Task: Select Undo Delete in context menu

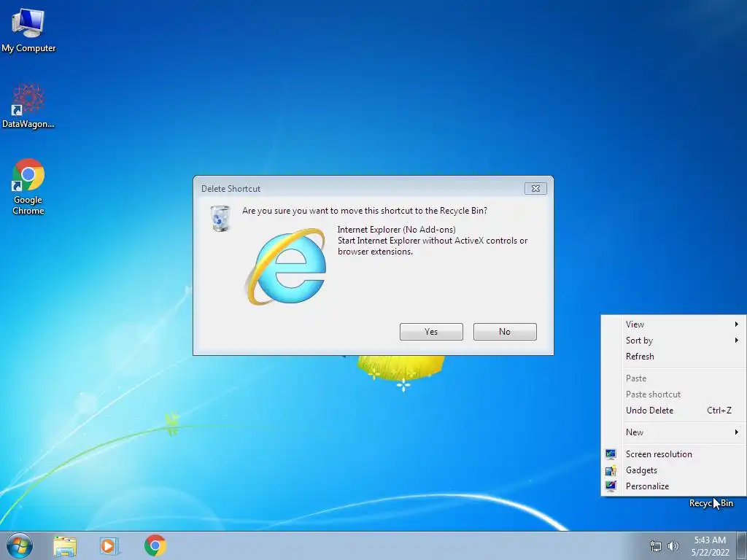Action: tap(673, 410)
